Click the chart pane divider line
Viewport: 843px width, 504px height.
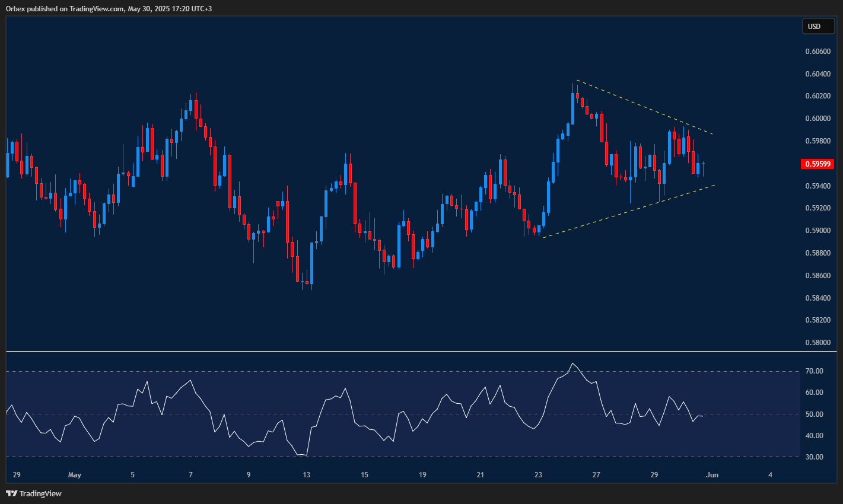[415, 352]
